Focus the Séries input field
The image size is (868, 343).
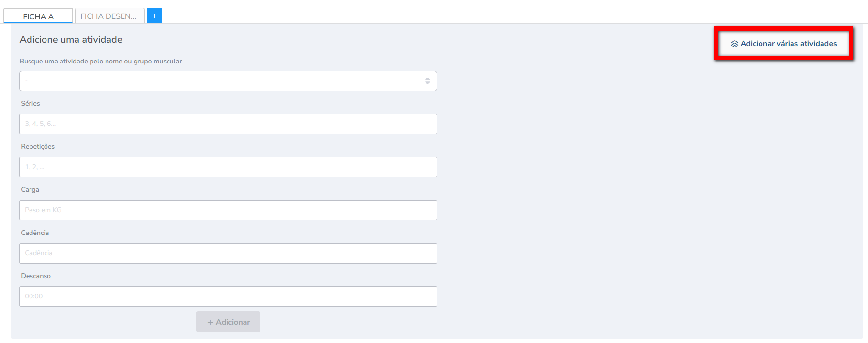[x=228, y=124]
